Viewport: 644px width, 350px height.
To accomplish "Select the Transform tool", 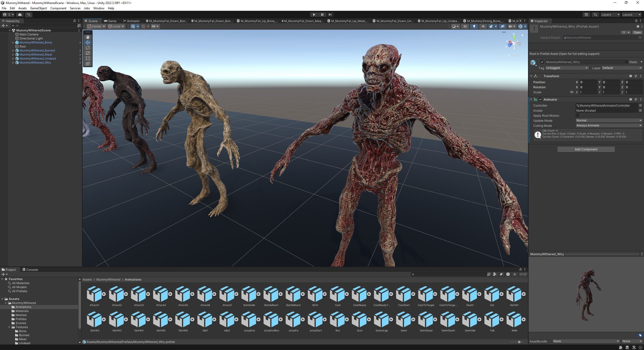I will (x=88, y=64).
